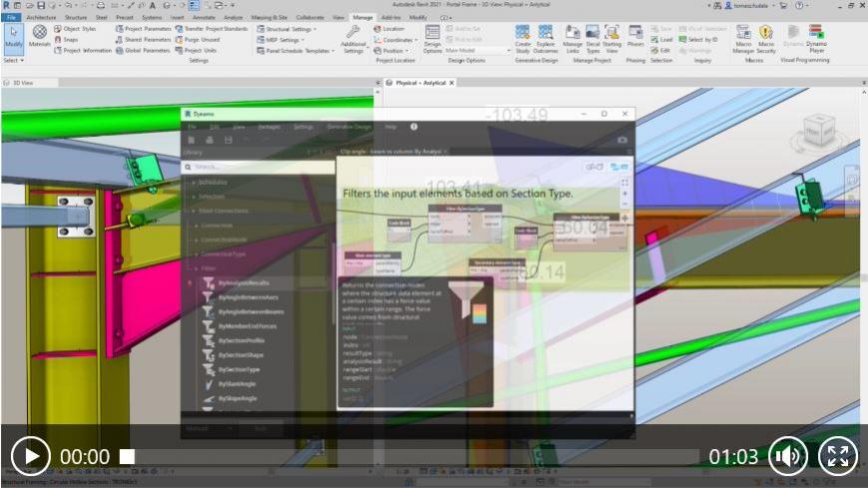Mute the video audio
Image resolution: width=868 pixels, height=488 pixels.
coord(788,456)
